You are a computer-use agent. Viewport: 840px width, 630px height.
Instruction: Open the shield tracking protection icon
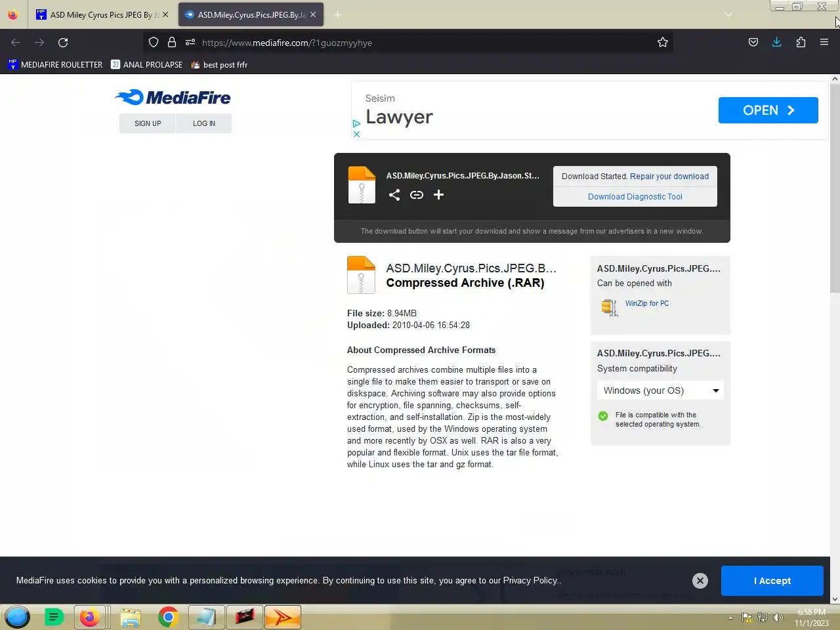[154, 43]
